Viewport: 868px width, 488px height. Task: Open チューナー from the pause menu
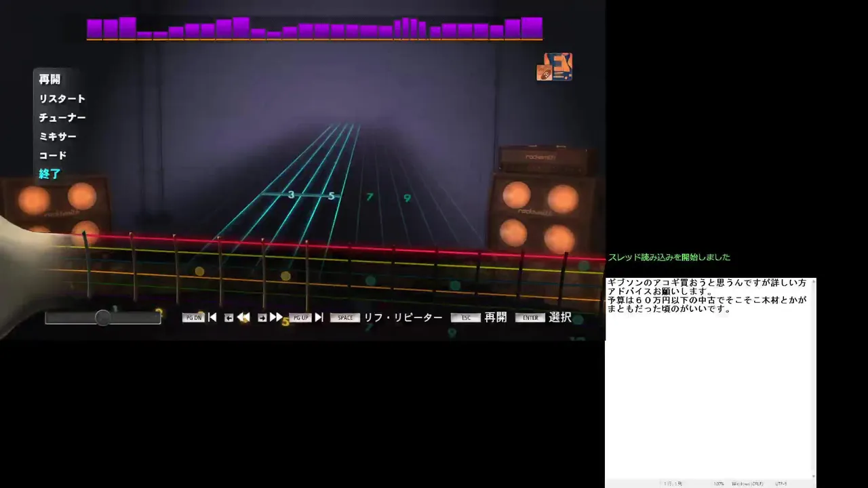[x=62, y=117]
